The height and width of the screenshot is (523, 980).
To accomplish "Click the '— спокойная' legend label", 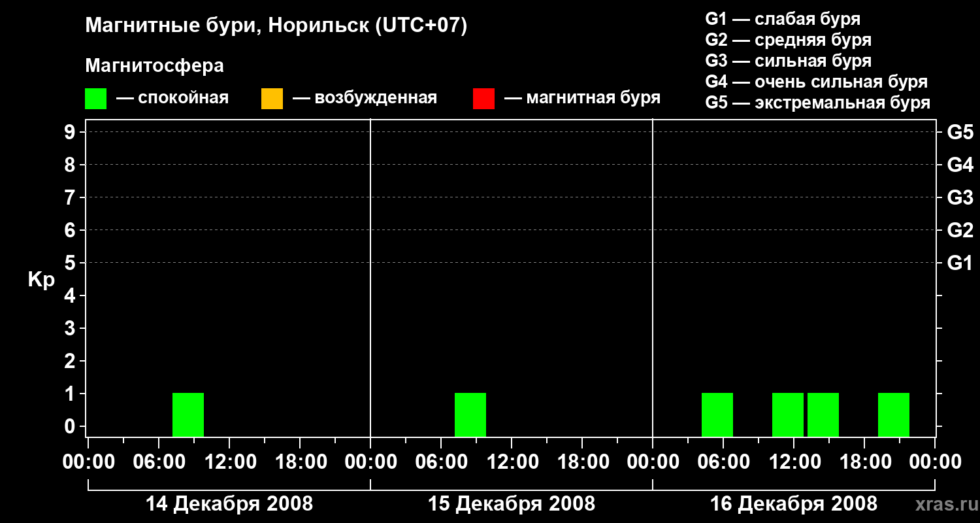I will point(172,98).
